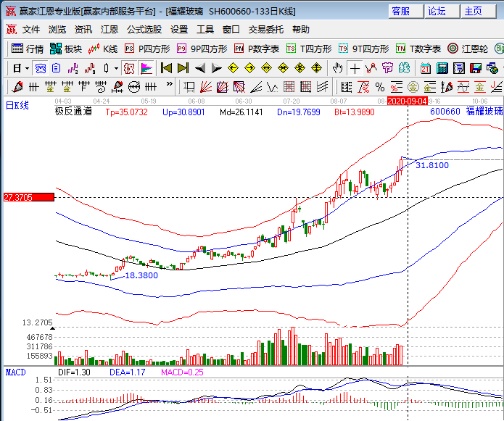Image resolution: width=504 pixels, height=421 pixels.
Task: Toggle the blue tangled-line chart icon
Action: click(41, 68)
